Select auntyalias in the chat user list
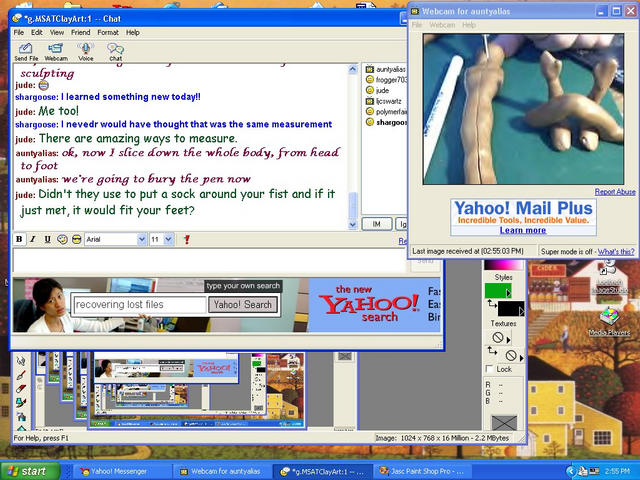This screenshot has width=640, height=480. pyautogui.click(x=386, y=69)
